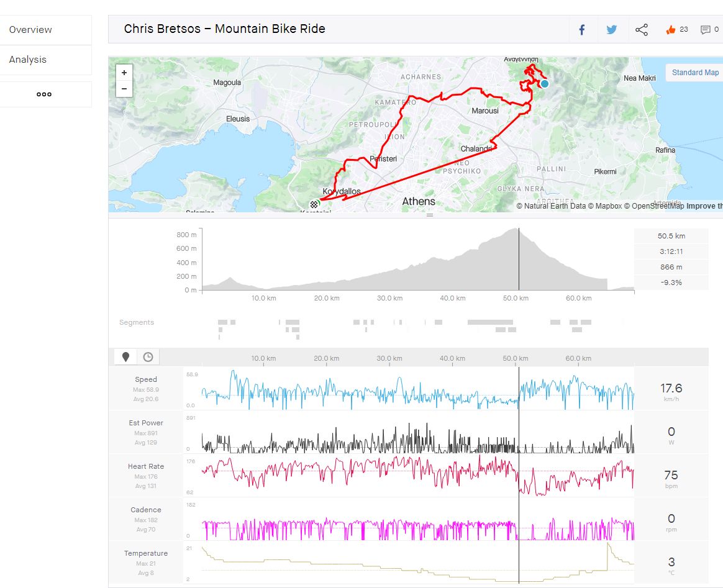
Task: Switch chart axis to distance view
Action: 125,356
